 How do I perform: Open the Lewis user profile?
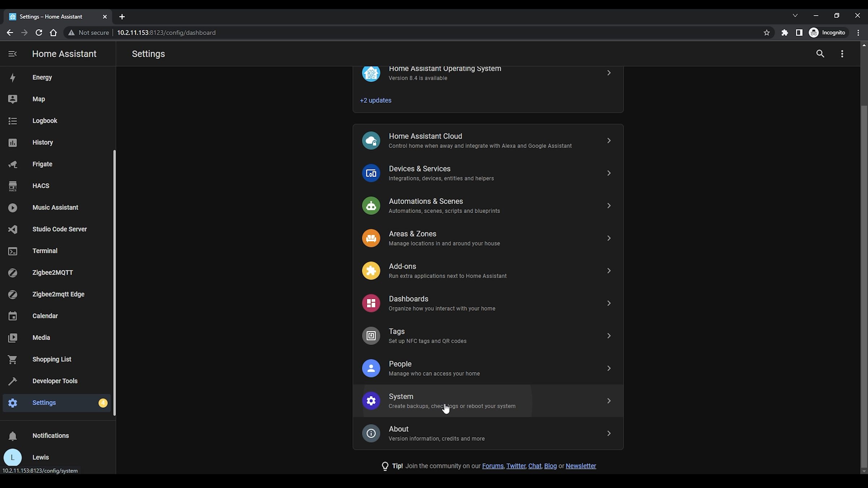(x=40, y=457)
